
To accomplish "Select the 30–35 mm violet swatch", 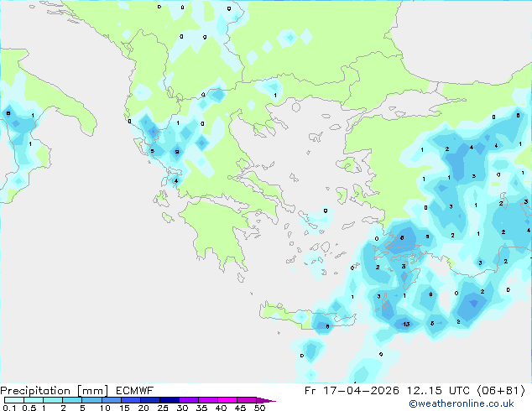I will click(x=189, y=400).
